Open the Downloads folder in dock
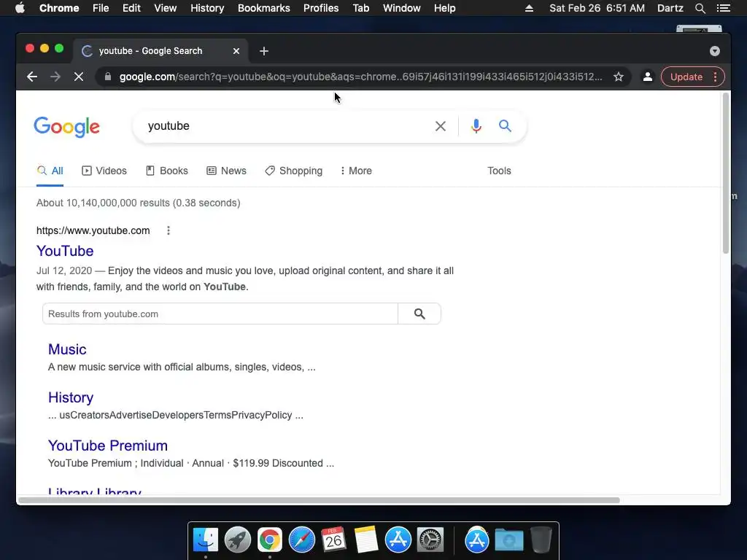The height and width of the screenshot is (560, 747). point(508,540)
